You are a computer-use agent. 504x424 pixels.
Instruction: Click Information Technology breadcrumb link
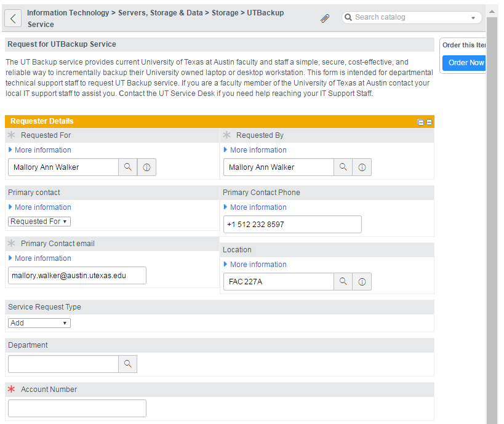click(68, 13)
